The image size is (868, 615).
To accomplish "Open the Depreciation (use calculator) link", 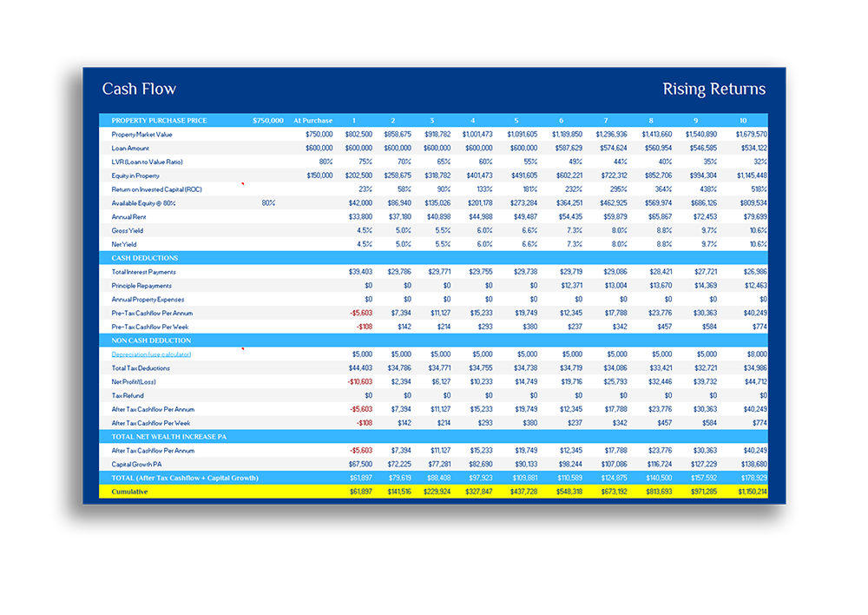I will click(151, 354).
